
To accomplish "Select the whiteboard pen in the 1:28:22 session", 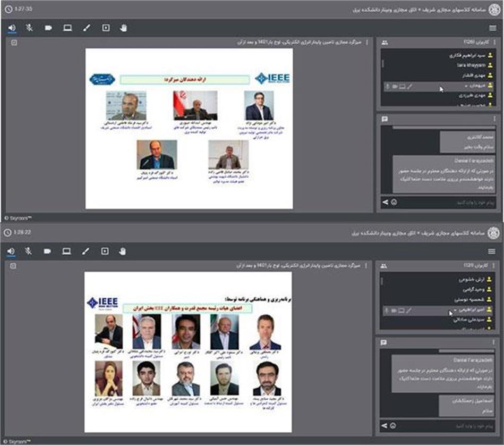I will coord(87,251).
